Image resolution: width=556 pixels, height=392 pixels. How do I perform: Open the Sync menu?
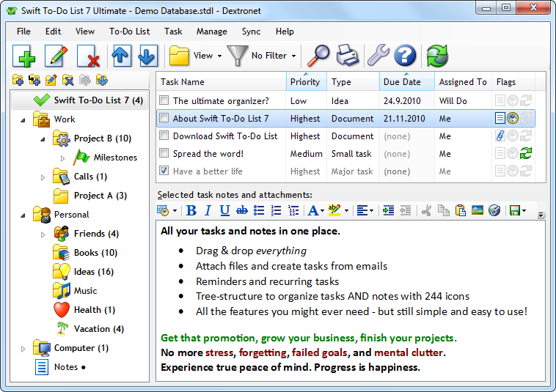click(251, 32)
